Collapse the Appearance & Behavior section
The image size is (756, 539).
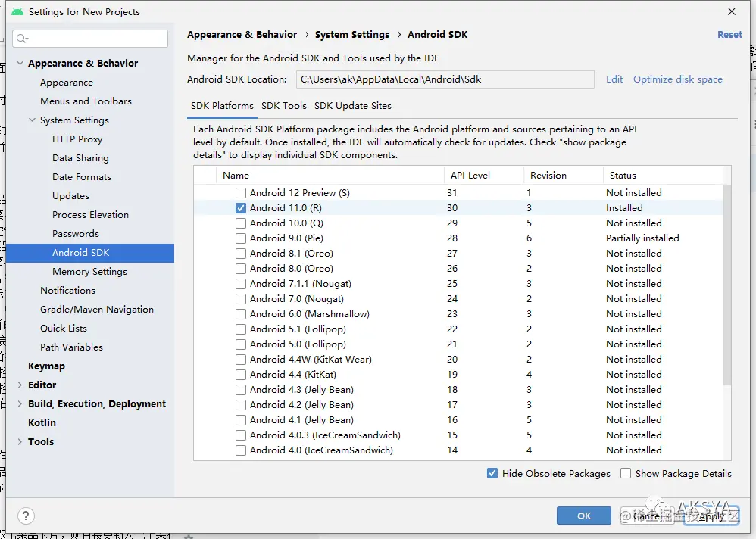click(20, 63)
